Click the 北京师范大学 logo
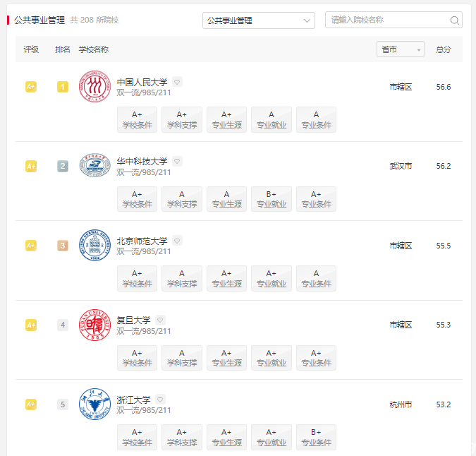The image size is (476, 456). coord(94,245)
